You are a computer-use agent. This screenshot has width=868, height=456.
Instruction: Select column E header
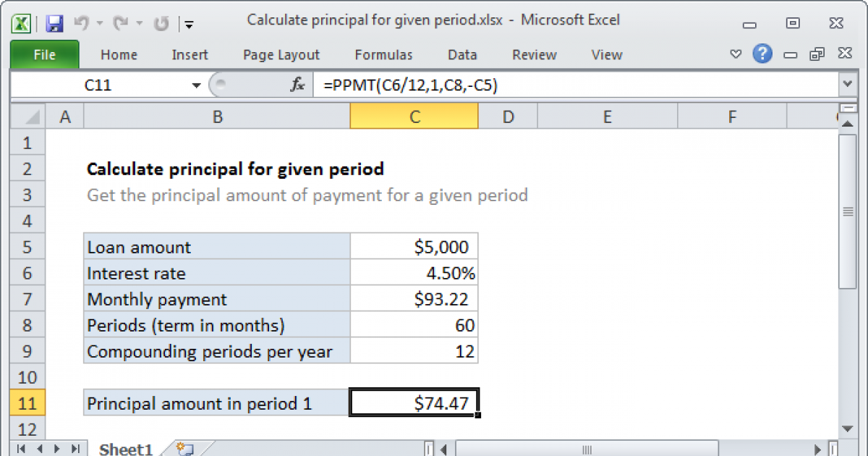(608, 117)
